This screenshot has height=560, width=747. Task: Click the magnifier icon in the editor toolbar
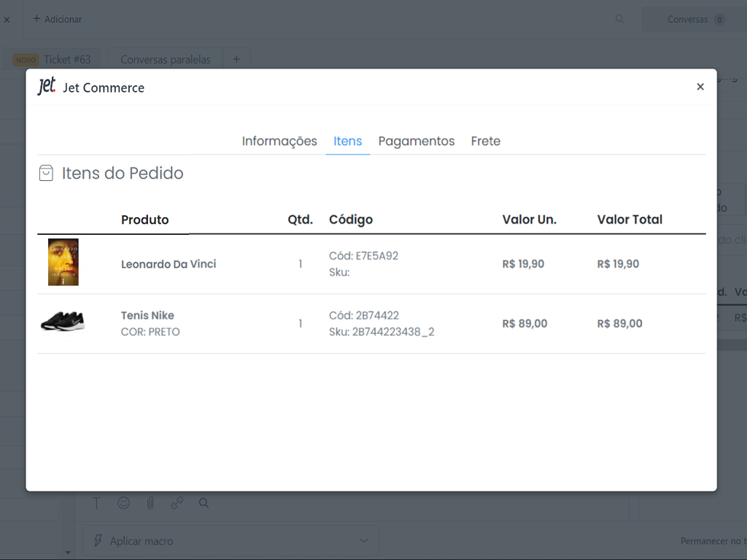pos(204,503)
